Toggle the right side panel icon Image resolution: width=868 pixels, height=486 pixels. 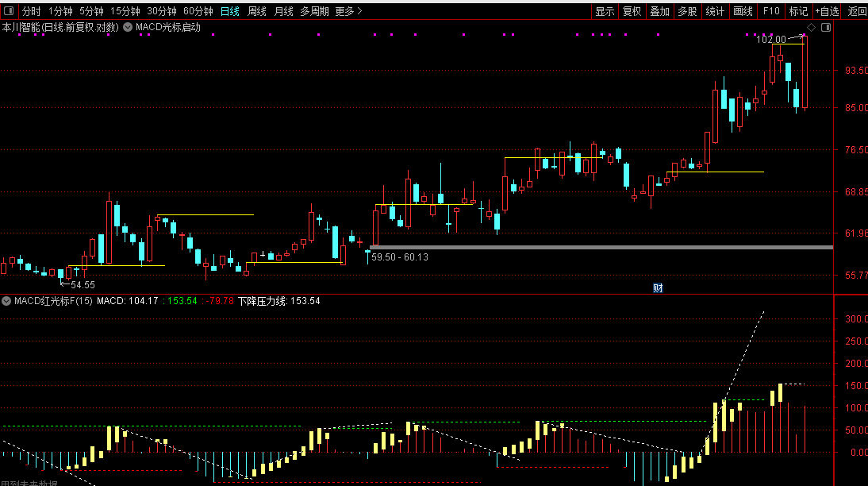(x=826, y=27)
